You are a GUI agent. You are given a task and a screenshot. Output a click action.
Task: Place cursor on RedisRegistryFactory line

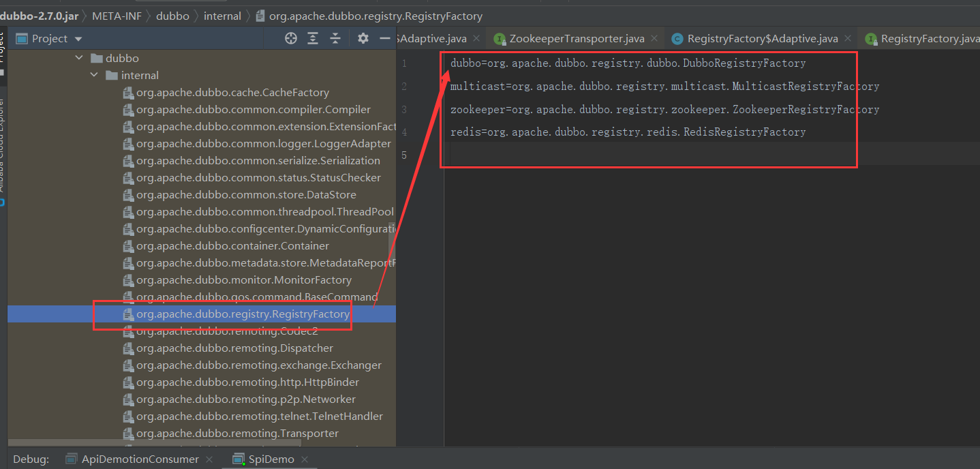click(x=628, y=132)
